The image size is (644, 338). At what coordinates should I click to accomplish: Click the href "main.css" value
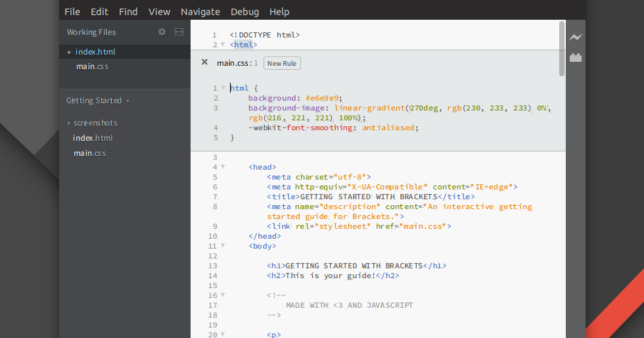point(423,227)
